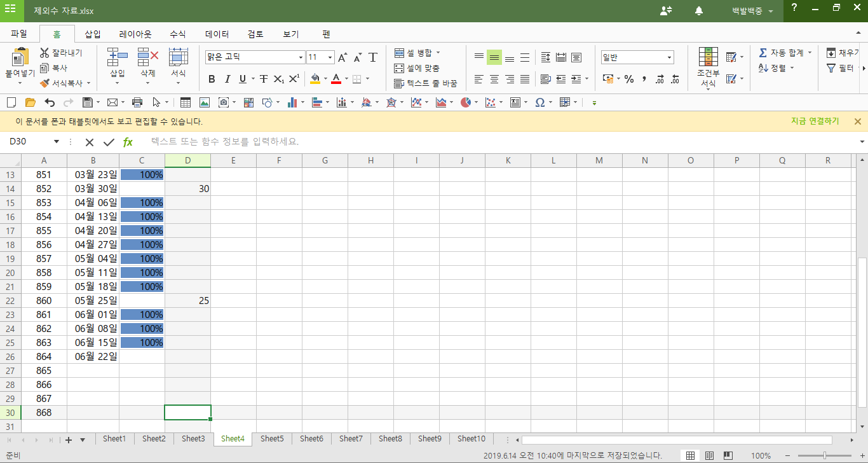
Task: Switch to page layout view in status bar
Action: tap(709, 455)
